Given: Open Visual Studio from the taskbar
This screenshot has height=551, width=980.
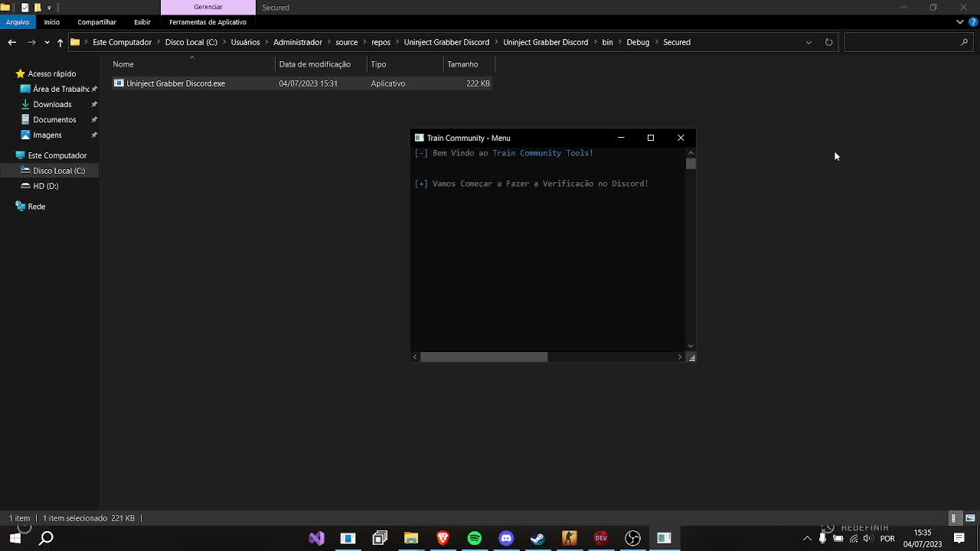Looking at the screenshot, I should (x=316, y=537).
